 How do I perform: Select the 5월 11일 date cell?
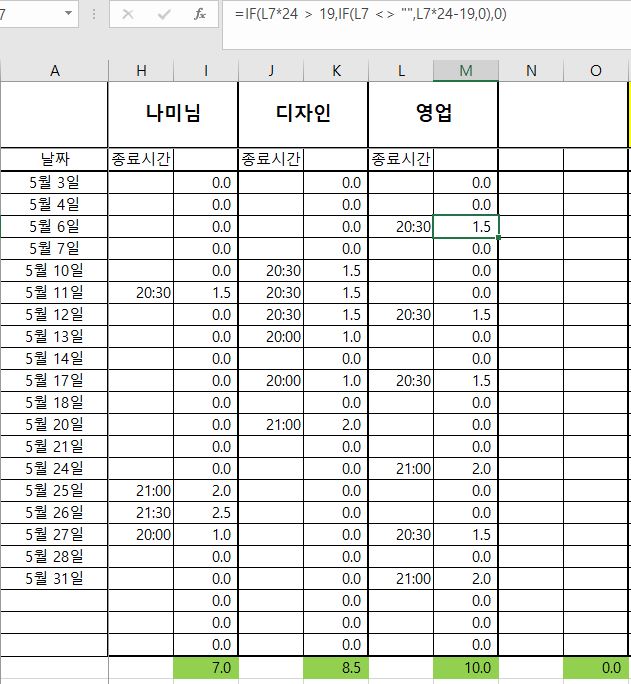55,292
